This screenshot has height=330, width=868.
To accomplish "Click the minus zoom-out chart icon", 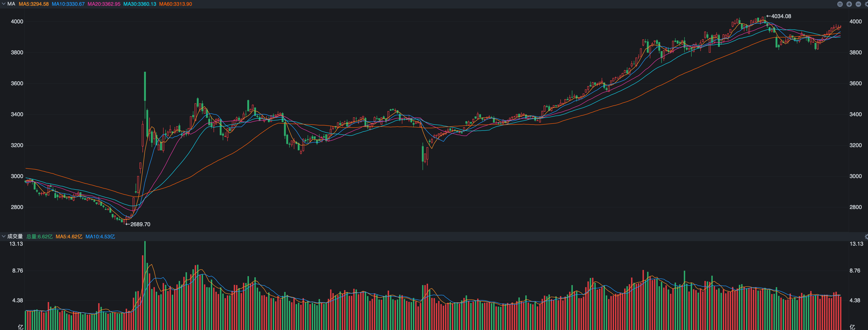I will [x=858, y=4].
